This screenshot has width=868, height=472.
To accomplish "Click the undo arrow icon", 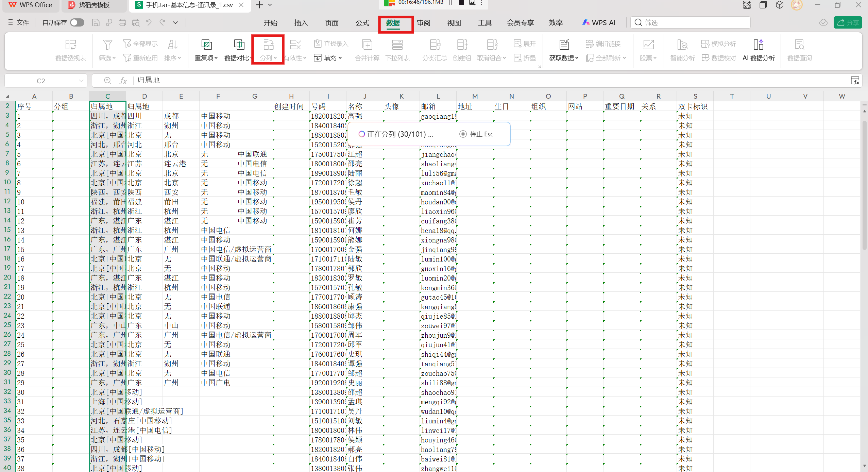I will 149,23.
